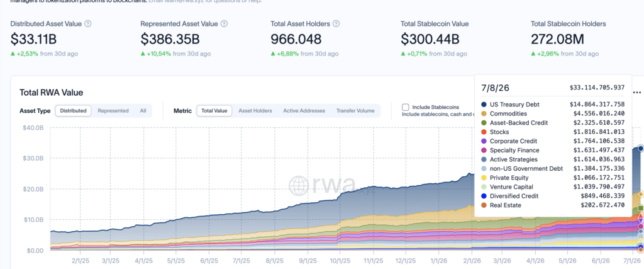Click the Total Stablecoin Value heading
This screenshot has height=269, width=644.
click(435, 24)
